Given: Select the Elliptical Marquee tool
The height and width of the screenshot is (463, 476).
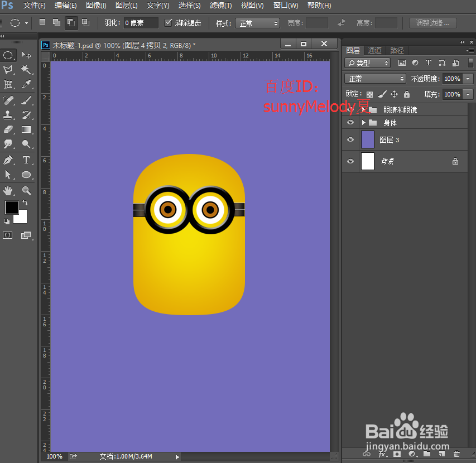Looking at the screenshot, I should [x=8, y=55].
